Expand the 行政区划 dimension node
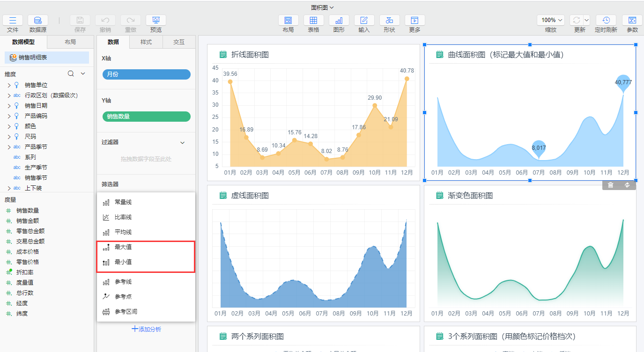Image resolution: width=644 pixels, height=352 pixels. [x=9, y=95]
